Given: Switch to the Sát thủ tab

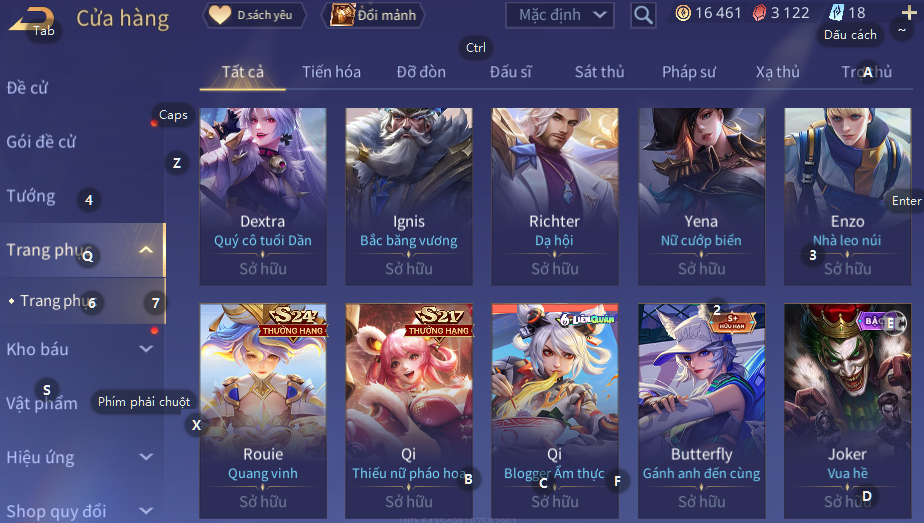Looking at the screenshot, I should (599, 72).
